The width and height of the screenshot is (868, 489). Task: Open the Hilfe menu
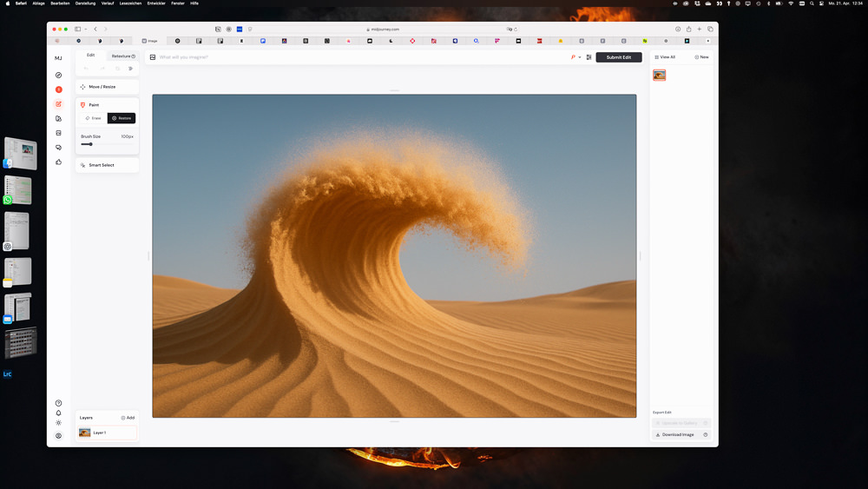point(194,3)
